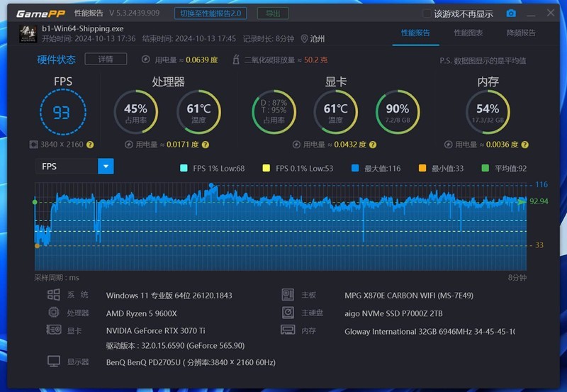Toggle the 最大值:116 legend swatch
The image size is (567, 392).
[x=355, y=168]
